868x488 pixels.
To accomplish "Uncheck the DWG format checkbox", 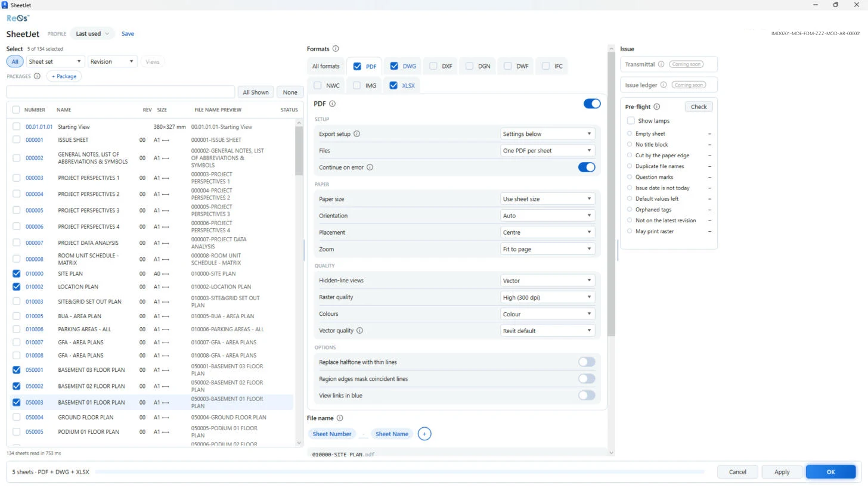I will (393, 66).
